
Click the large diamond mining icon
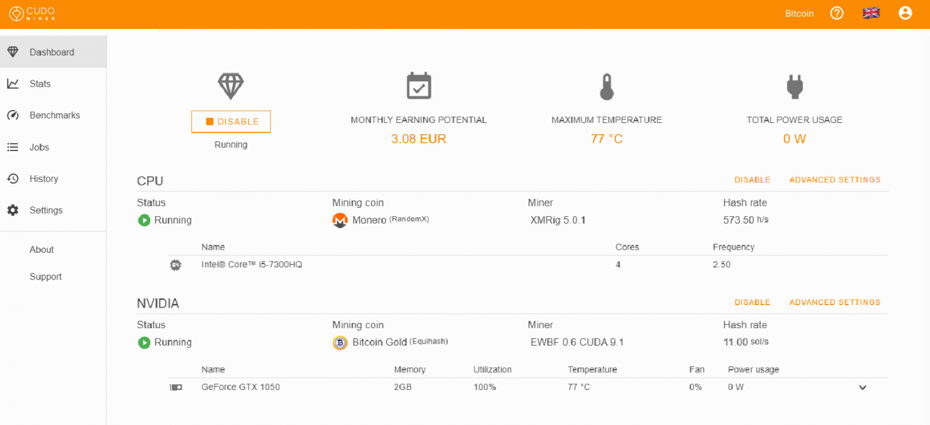[231, 86]
